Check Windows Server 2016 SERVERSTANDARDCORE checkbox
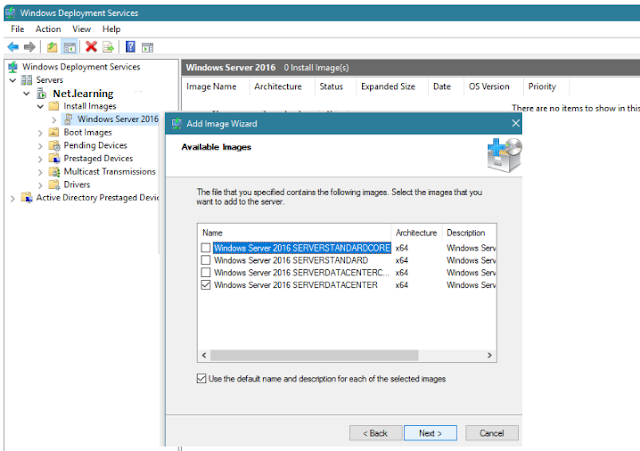Viewport: 640px width, 451px height. 206,248
